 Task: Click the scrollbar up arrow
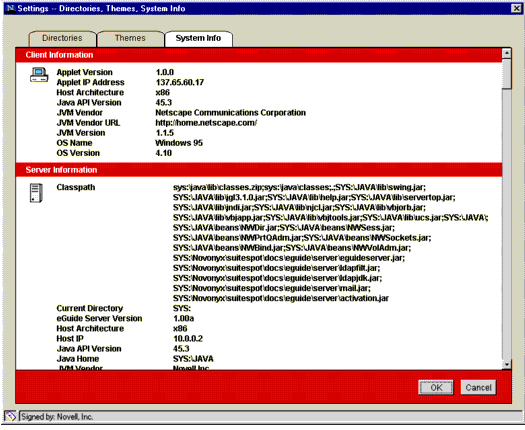point(507,53)
